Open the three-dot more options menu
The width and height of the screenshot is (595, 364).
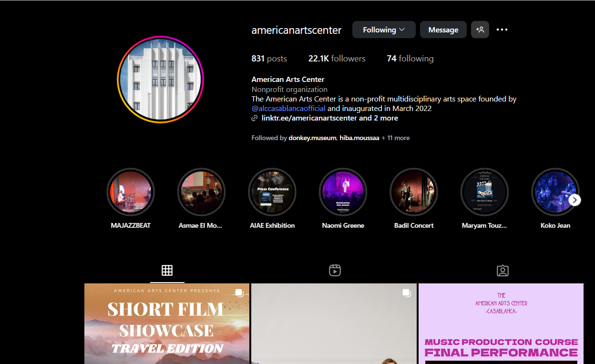[x=502, y=30]
